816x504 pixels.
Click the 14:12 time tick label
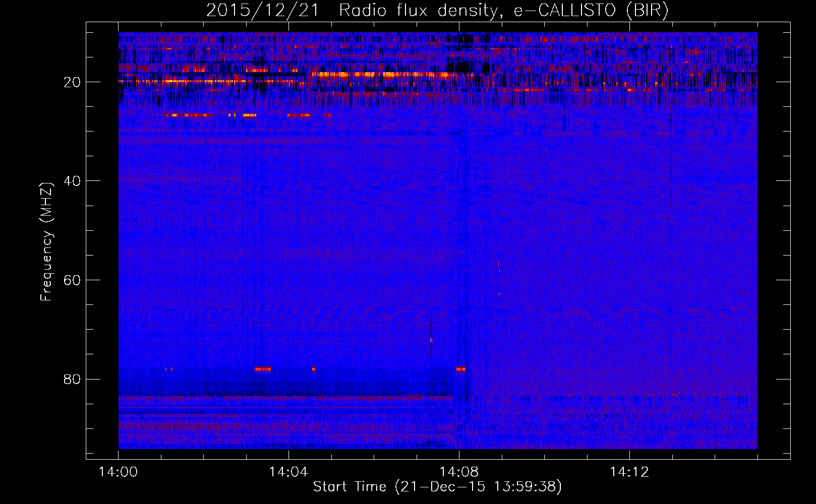point(629,472)
